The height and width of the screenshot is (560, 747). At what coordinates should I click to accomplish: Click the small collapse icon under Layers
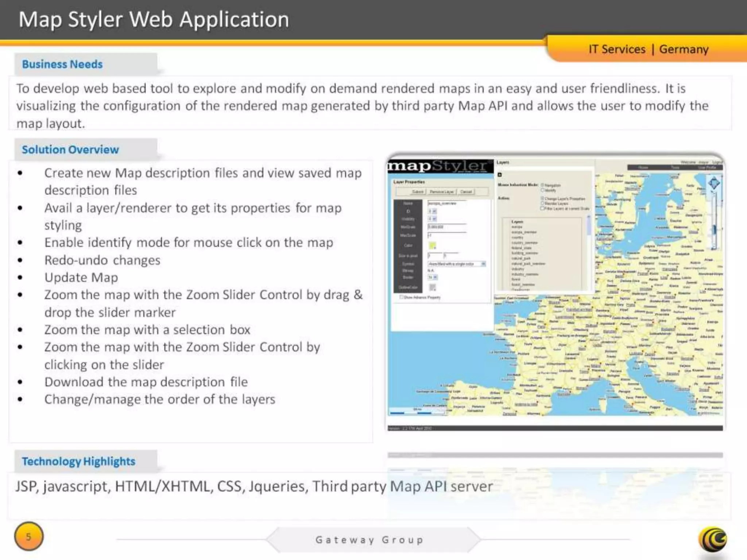[500, 175]
